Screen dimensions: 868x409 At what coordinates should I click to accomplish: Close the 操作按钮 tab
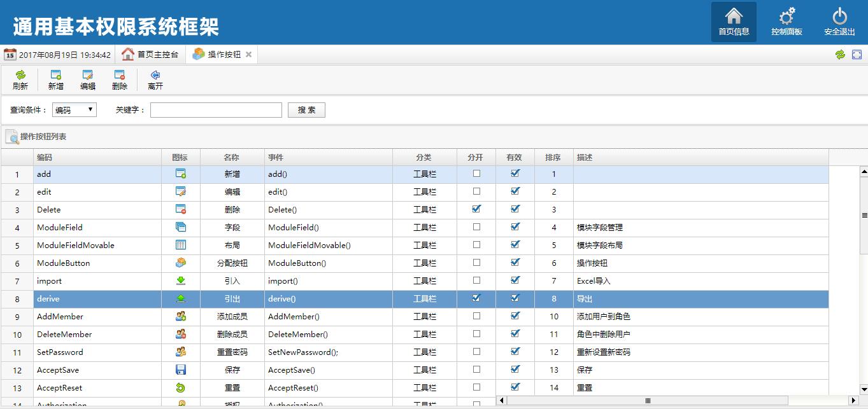pyautogui.click(x=248, y=55)
